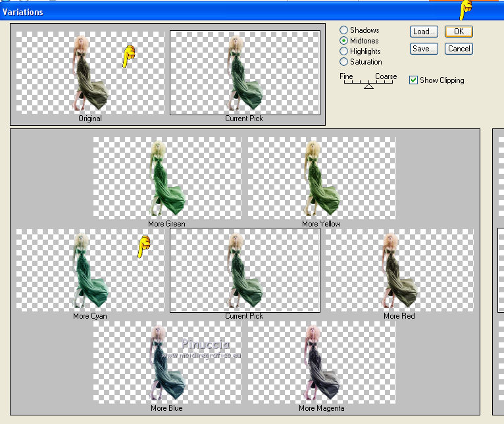
Task: Click the Fine/Coarse slider triangle handle
Action: point(368,86)
